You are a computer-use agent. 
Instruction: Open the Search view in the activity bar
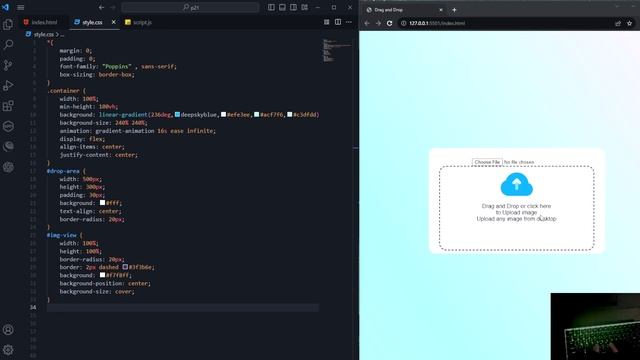click(x=8, y=44)
